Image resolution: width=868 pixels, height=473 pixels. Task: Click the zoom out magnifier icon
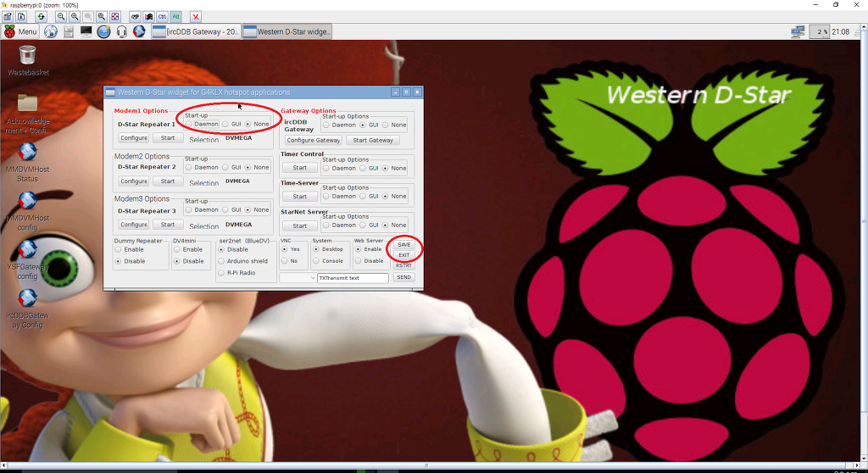pos(61,17)
